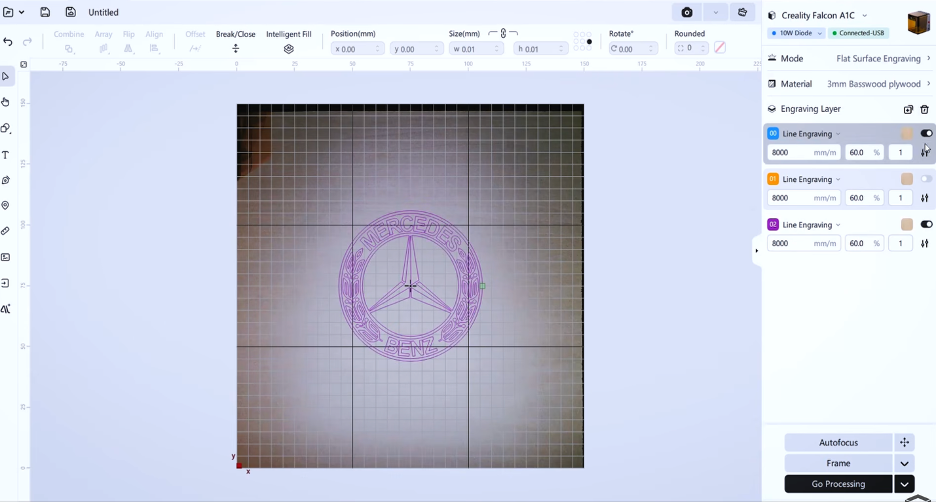Click the Position x input field
This screenshot has width=936, height=502.
click(357, 49)
